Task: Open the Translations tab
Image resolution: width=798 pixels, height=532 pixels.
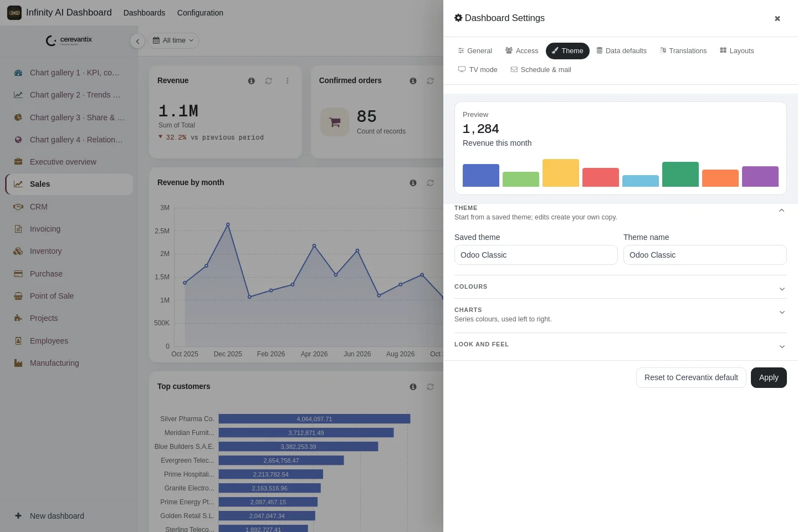Action: [683, 51]
